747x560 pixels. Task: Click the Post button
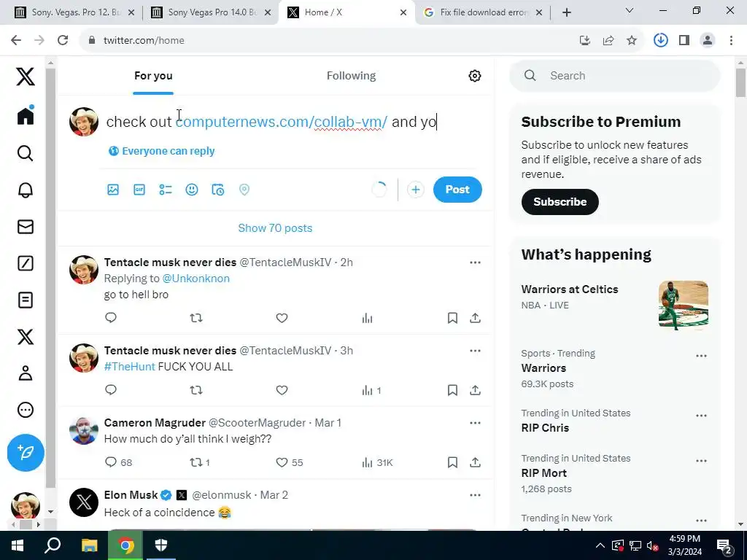click(457, 190)
